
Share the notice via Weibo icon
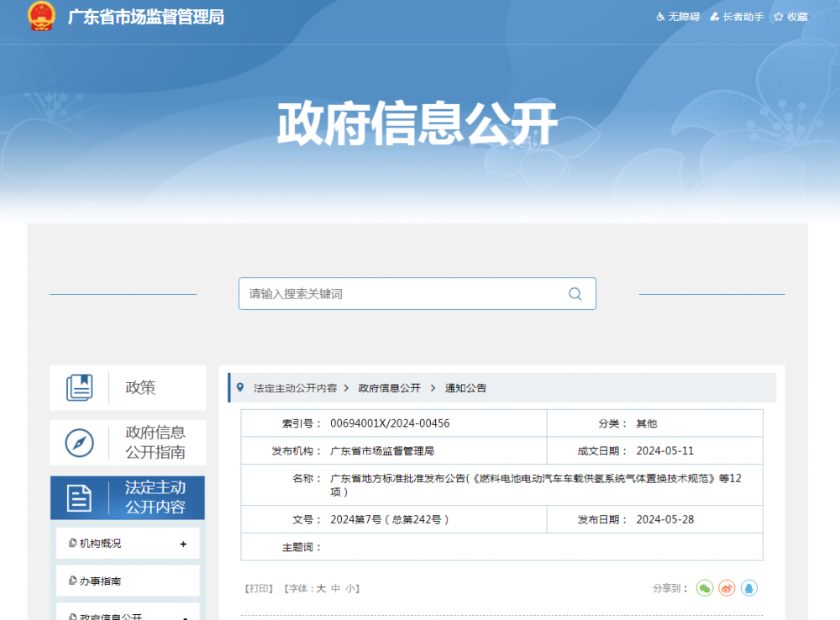coord(727,588)
